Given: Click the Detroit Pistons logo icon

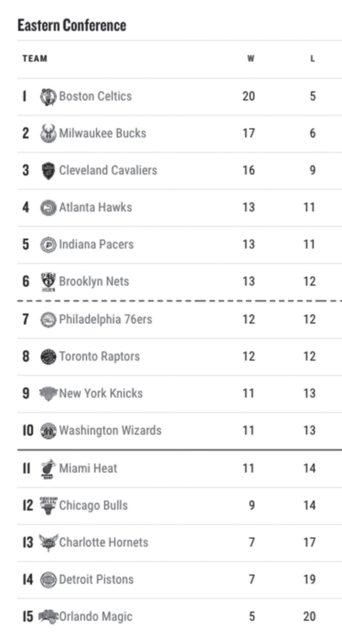Looking at the screenshot, I should point(48,580).
